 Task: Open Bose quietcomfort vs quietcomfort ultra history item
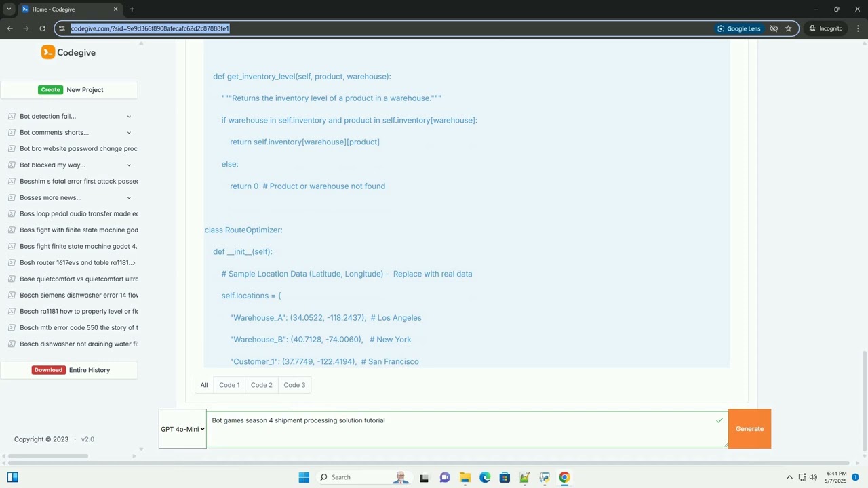79,279
